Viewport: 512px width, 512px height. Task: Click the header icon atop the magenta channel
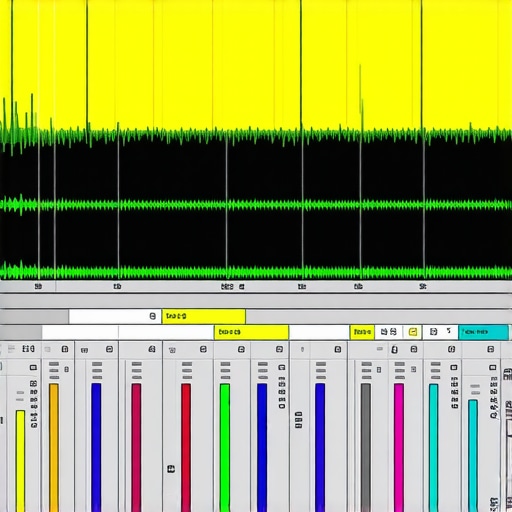[414, 349]
